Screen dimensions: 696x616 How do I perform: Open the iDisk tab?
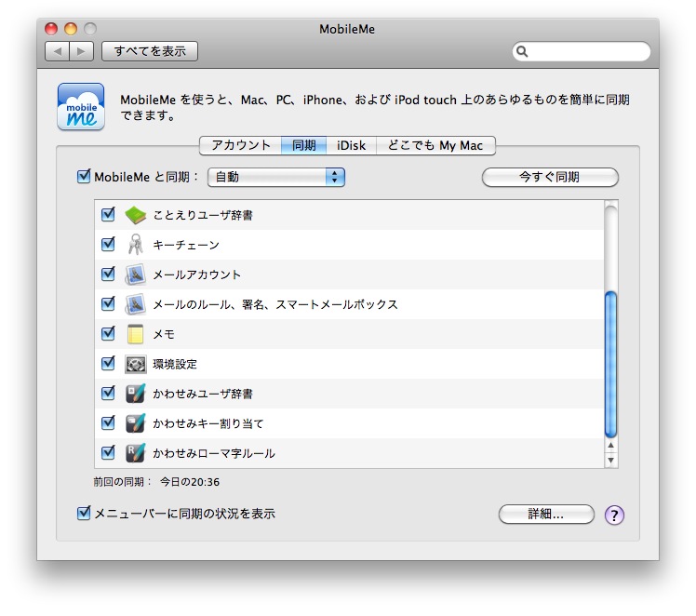pyautogui.click(x=351, y=145)
